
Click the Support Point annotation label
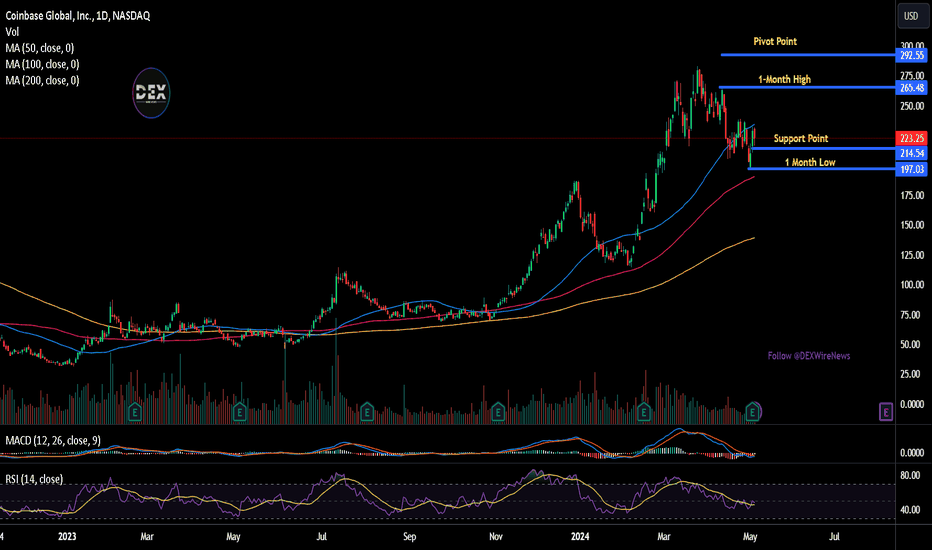pyautogui.click(x=801, y=139)
